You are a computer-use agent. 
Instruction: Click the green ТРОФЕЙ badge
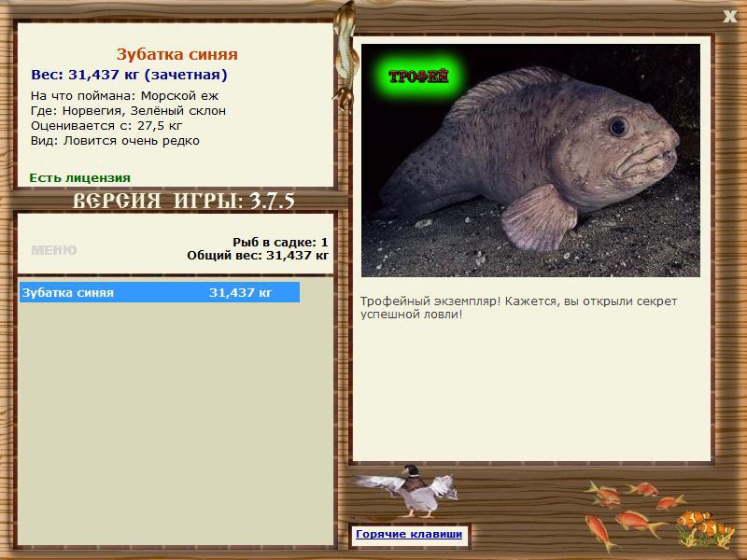(x=418, y=77)
